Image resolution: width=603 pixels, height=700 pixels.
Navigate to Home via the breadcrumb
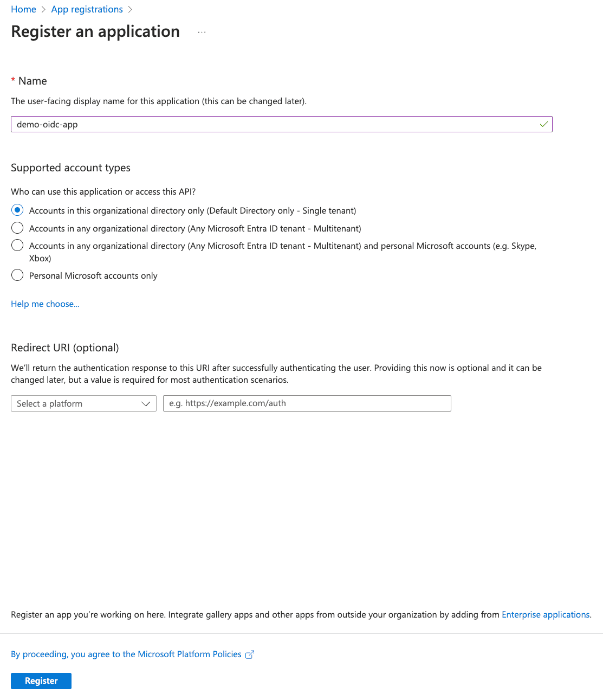(23, 9)
